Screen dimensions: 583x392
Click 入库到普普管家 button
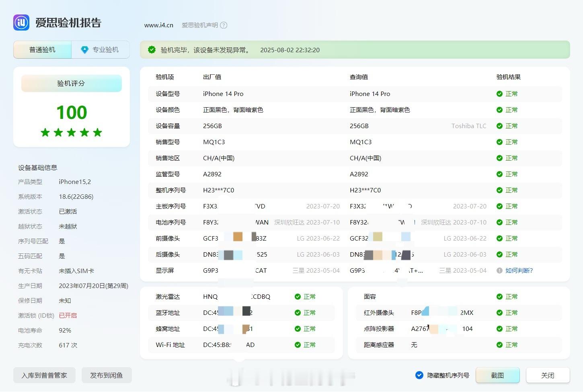44,375
